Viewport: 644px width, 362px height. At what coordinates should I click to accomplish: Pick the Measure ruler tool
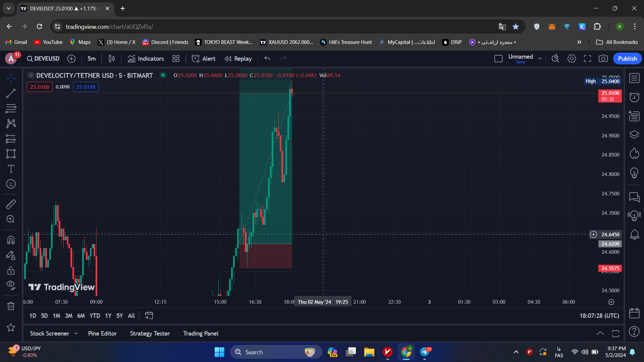[11, 204]
